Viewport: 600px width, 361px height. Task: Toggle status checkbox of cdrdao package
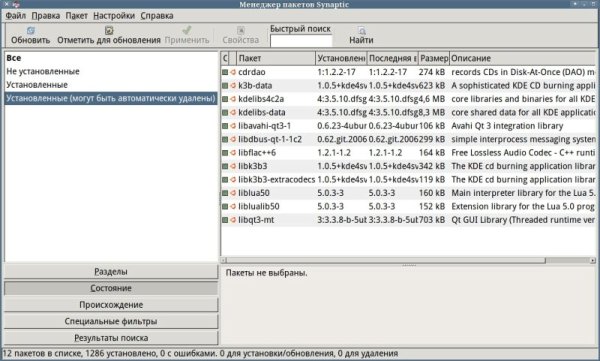(225, 72)
